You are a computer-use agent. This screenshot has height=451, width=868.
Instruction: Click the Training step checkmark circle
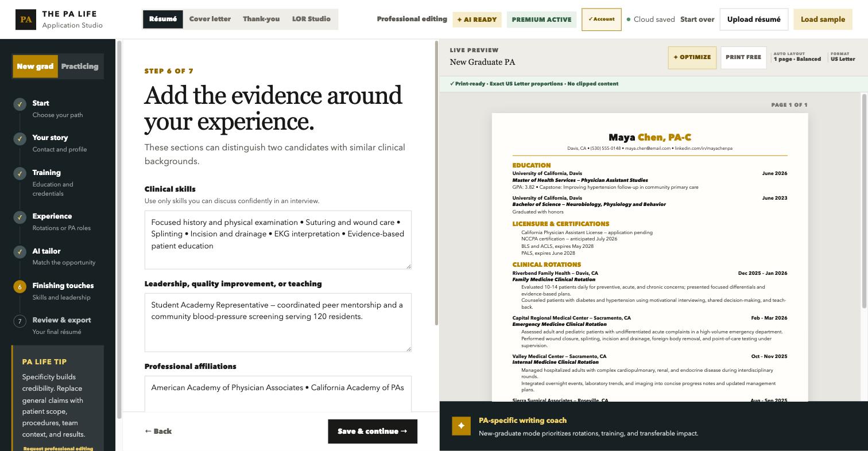click(20, 173)
